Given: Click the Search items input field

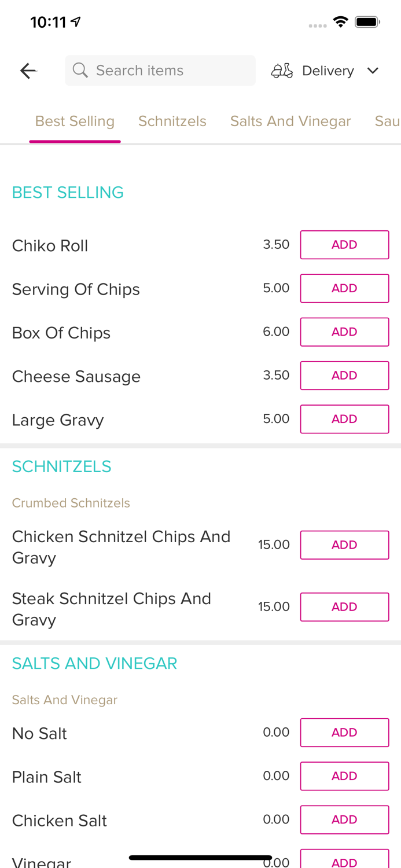Looking at the screenshot, I should point(160,70).
